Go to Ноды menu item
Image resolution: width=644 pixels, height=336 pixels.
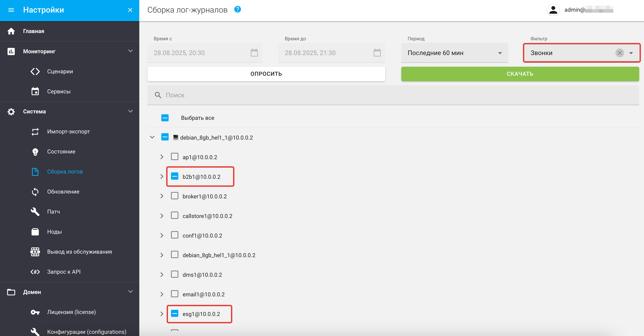[x=54, y=232]
